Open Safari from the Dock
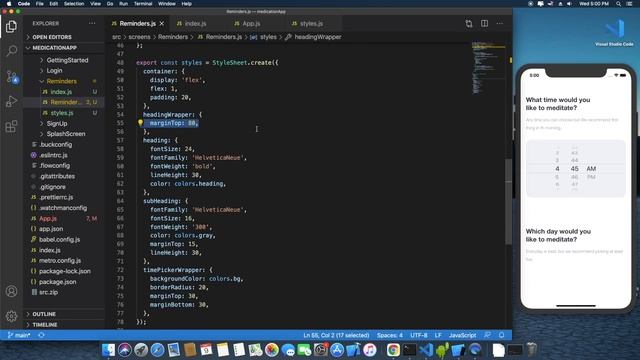This screenshot has width=640, height=360. point(157,350)
